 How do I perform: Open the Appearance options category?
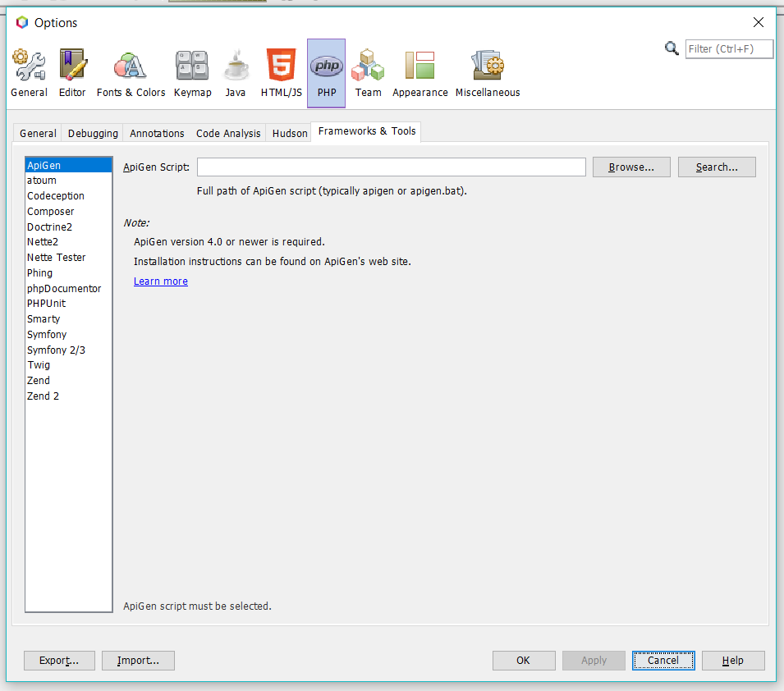point(420,73)
